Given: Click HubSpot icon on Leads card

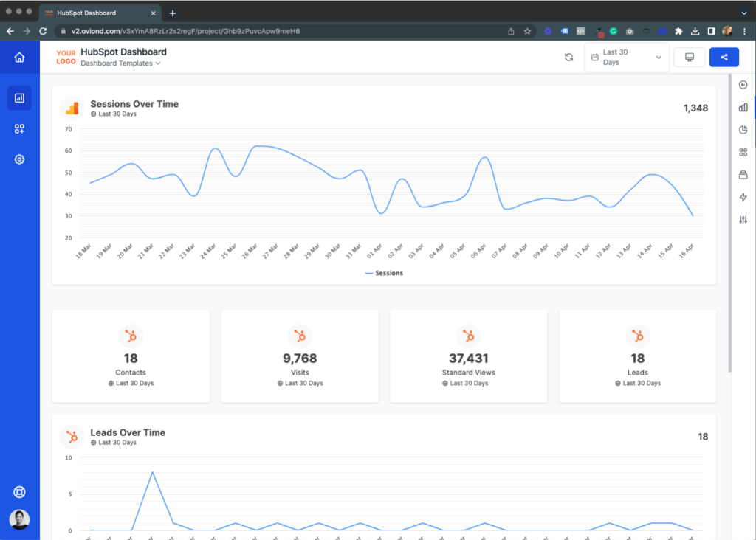Looking at the screenshot, I should click(638, 336).
